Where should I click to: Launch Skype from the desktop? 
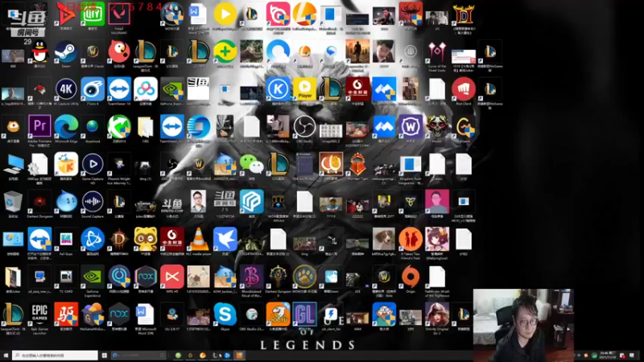[x=225, y=315]
